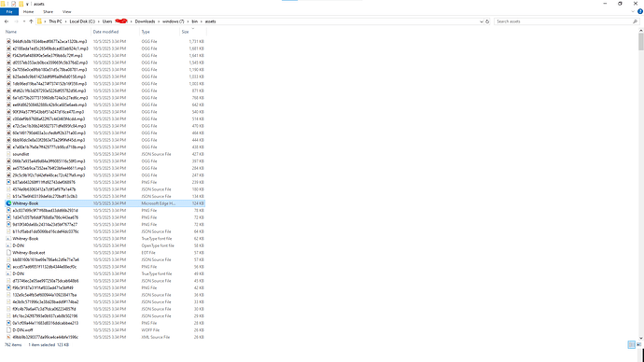Expand chevron after Local Disk (C:) breadcrumb
The height and width of the screenshot is (362, 644).
coord(99,21)
